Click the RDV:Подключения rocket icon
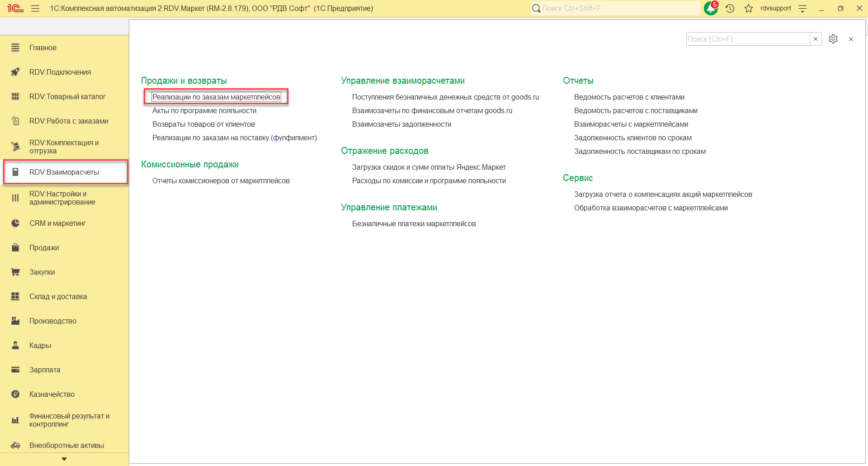This screenshot has width=868, height=466. 15,72
